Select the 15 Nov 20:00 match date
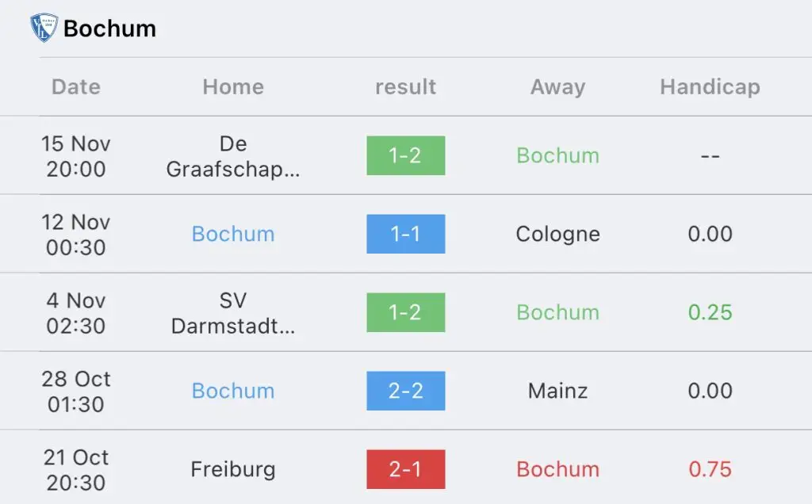Viewport: 812px width, 504px height. click(75, 156)
